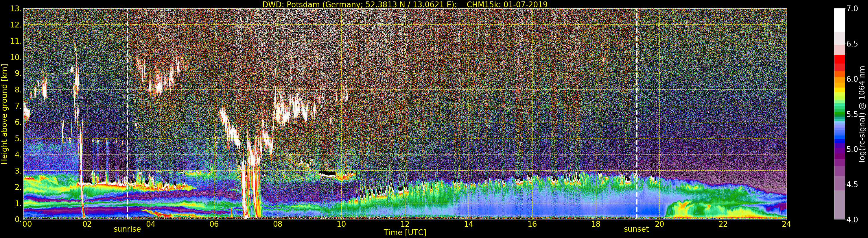Click the time axis tick label '18'
Image resolution: width=868 pixels, height=238 pixels.
(x=596, y=224)
